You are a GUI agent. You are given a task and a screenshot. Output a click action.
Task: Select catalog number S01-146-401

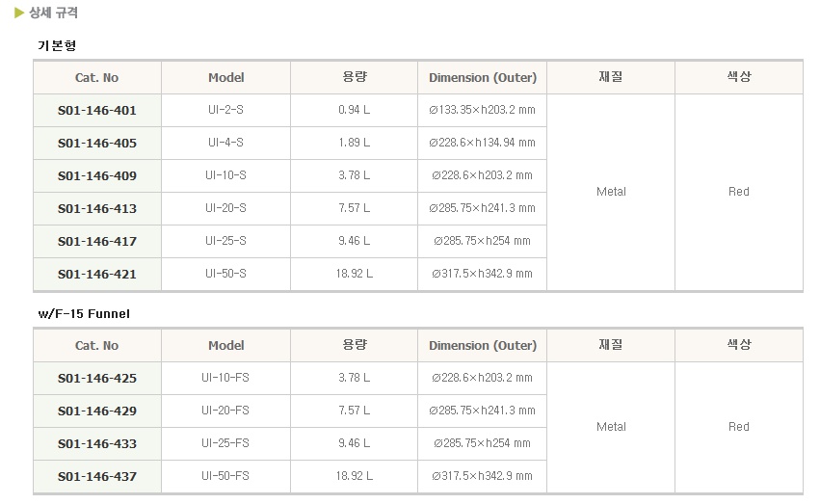97,110
